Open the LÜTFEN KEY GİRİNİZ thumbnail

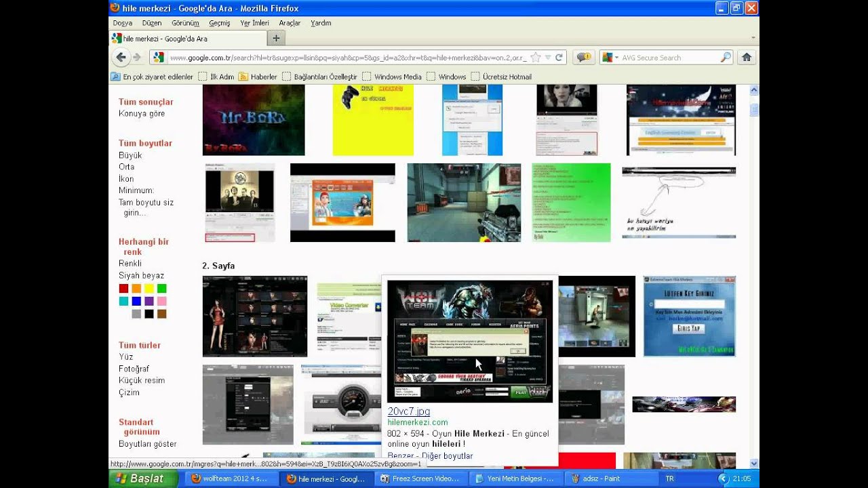click(690, 316)
